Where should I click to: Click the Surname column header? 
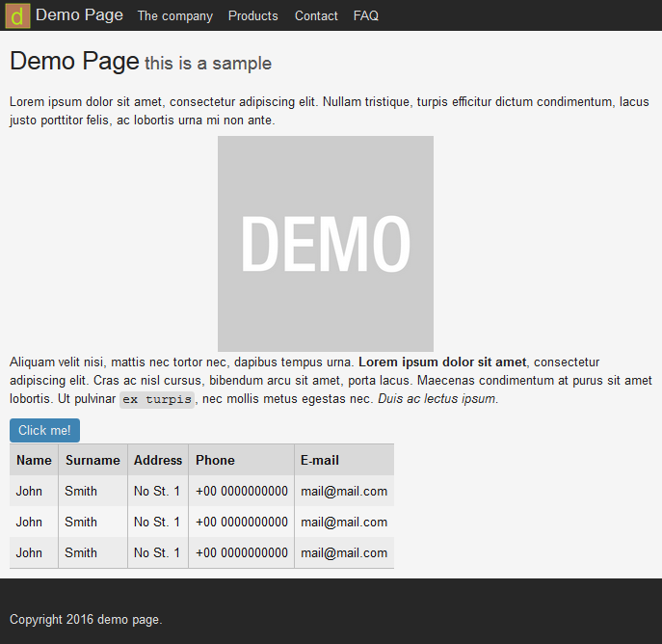coord(93,460)
